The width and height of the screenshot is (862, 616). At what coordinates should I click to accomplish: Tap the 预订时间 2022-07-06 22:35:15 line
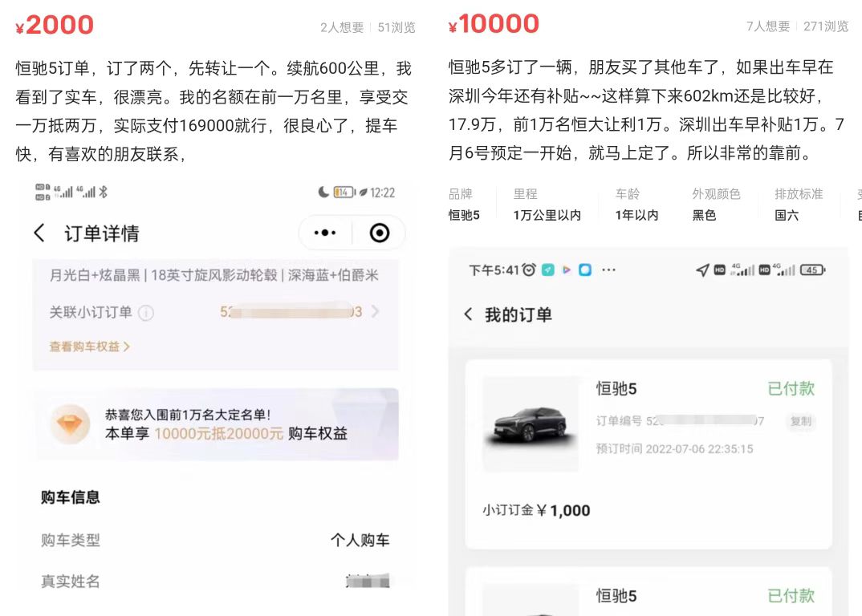point(674,449)
